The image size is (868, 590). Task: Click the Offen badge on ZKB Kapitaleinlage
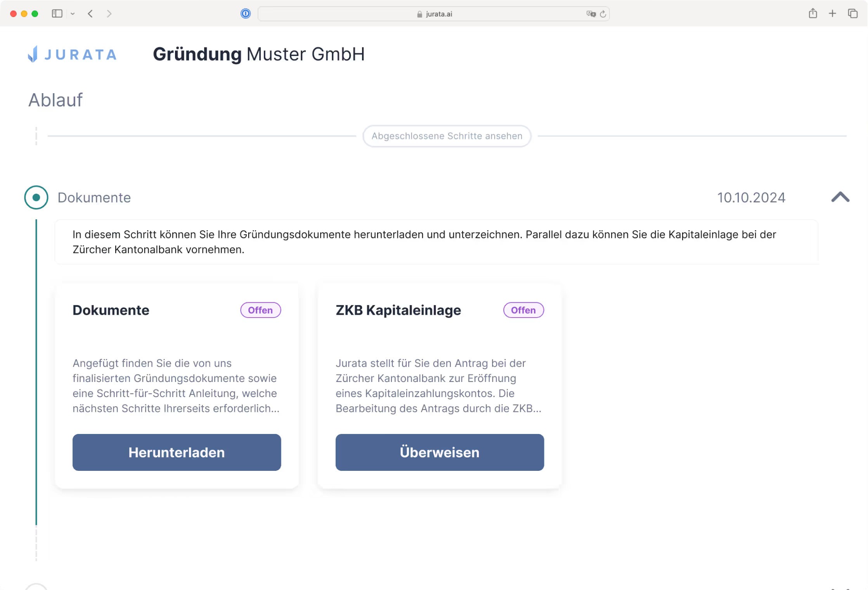pyautogui.click(x=523, y=310)
